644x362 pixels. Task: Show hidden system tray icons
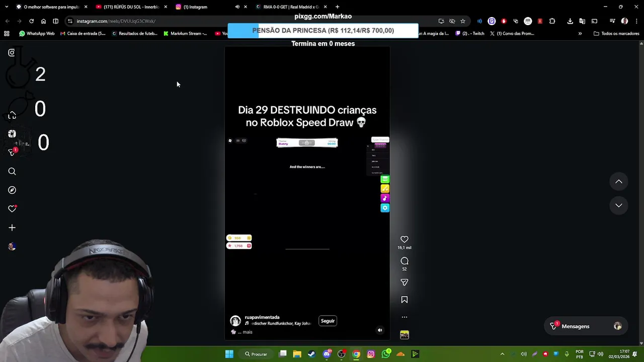(x=502, y=354)
